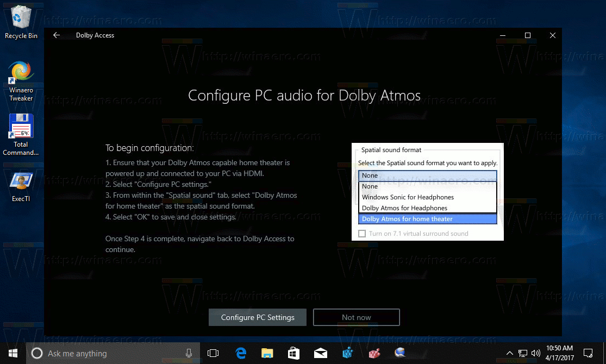606x364 pixels.
Task: Launch Total Commander from the desktop
Action: (21, 126)
